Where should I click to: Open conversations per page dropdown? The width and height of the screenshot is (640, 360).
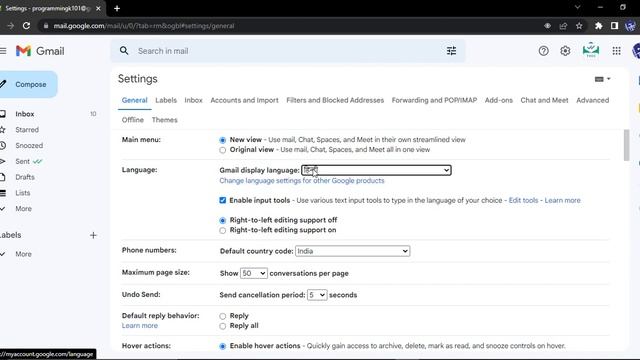253,273
